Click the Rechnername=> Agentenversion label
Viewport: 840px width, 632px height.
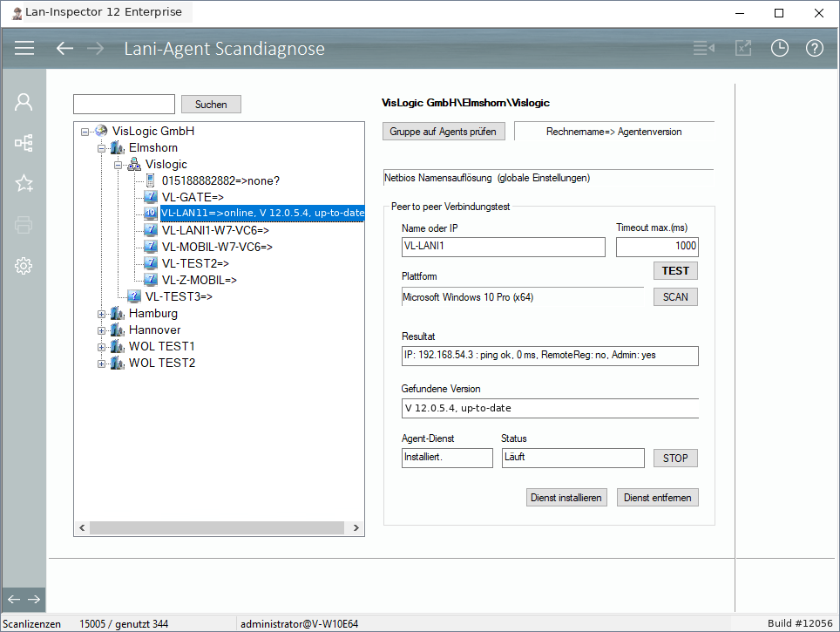[x=614, y=132]
